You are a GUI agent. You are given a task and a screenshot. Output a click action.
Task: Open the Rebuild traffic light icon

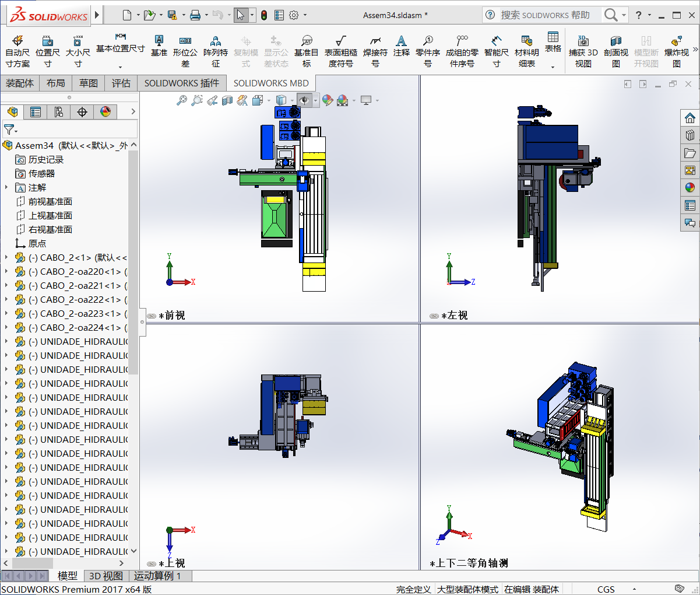coord(264,15)
